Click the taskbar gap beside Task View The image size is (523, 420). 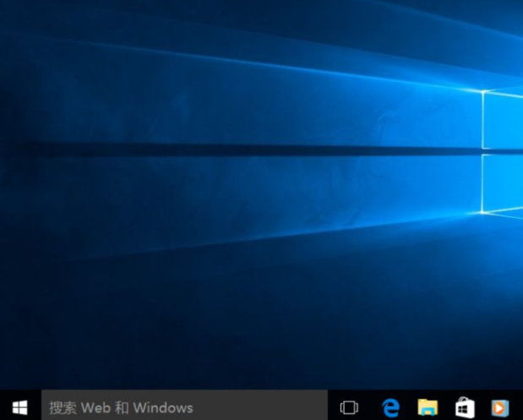[368, 407]
